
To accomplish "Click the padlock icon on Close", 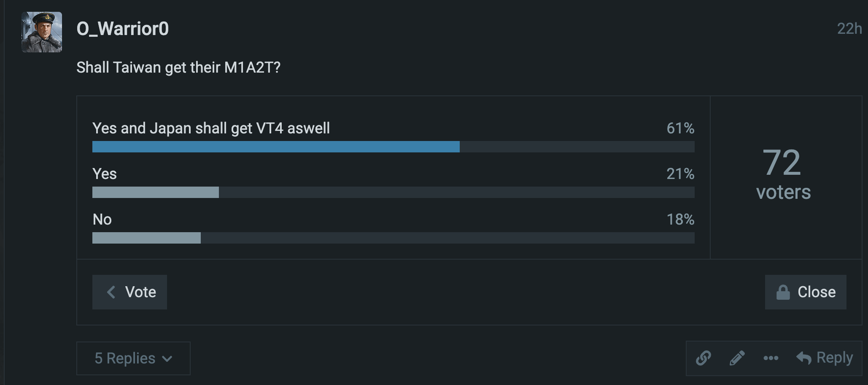I will click(x=783, y=292).
